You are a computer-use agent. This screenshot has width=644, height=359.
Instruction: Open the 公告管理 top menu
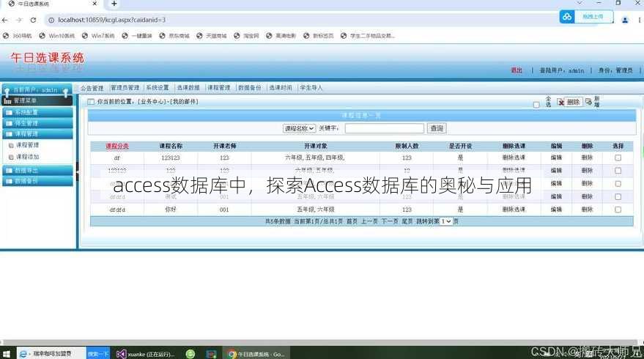coord(92,88)
